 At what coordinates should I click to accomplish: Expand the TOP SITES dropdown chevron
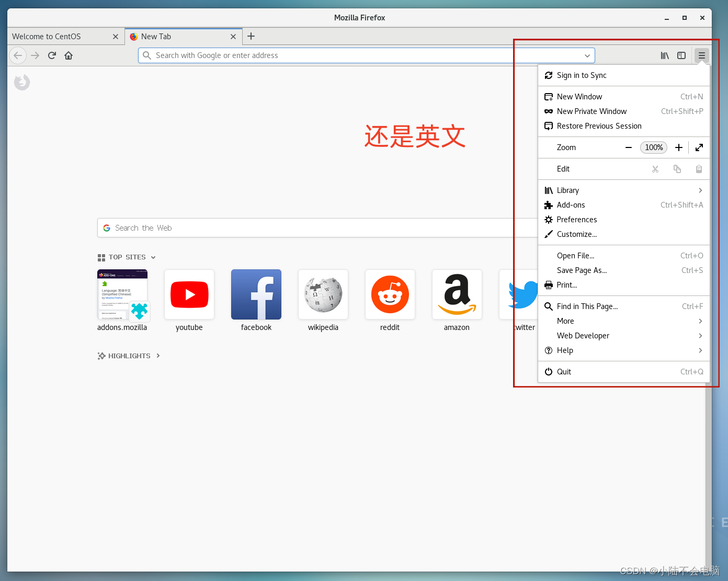point(153,257)
